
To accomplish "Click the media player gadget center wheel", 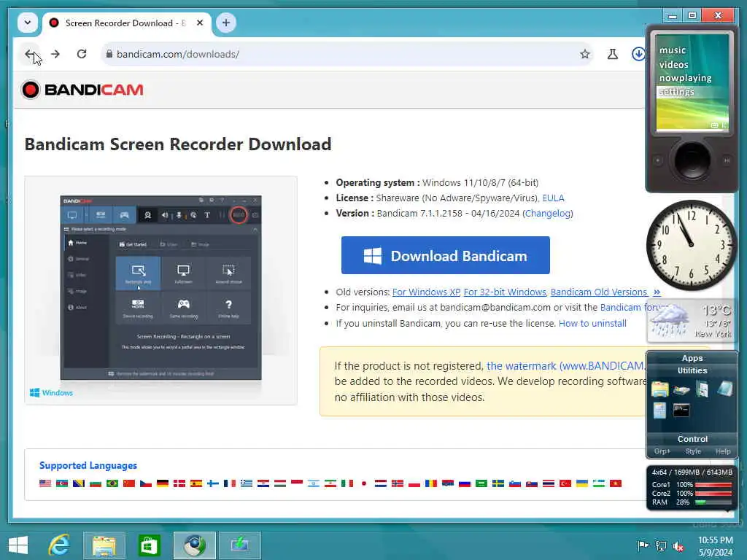I will click(x=692, y=160).
